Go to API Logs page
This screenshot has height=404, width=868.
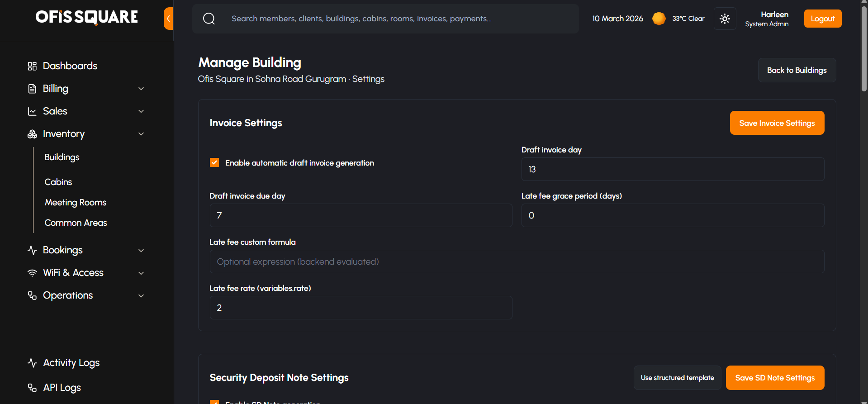coord(62,388)
